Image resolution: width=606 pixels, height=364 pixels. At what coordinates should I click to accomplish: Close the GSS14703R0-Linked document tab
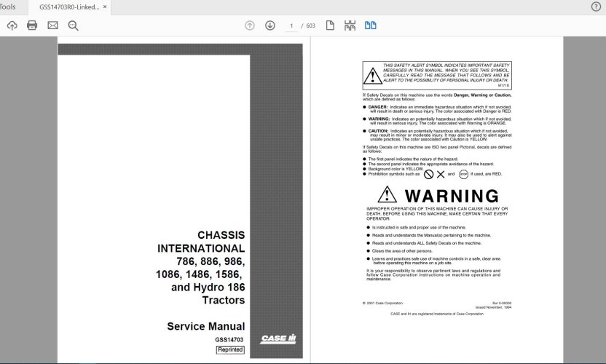(105, 7)
